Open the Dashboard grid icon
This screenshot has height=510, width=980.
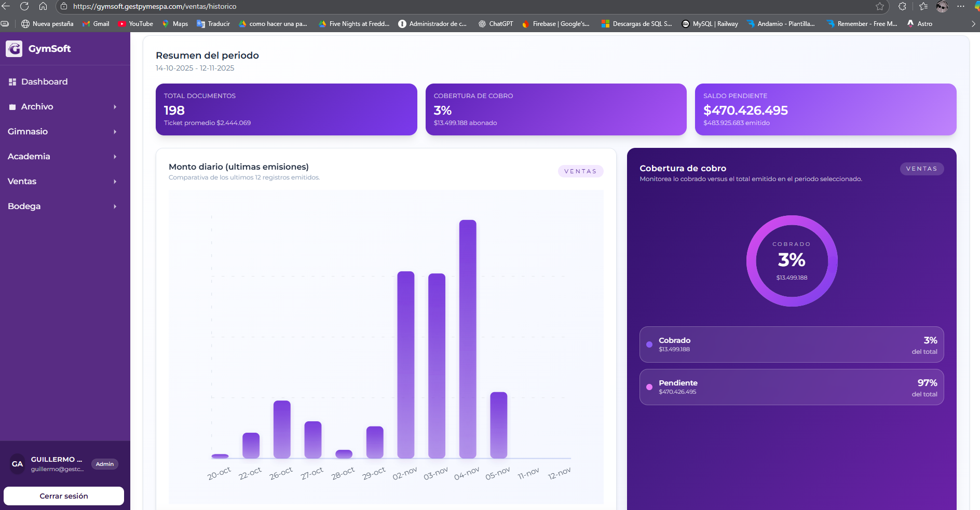click(12, 82)
